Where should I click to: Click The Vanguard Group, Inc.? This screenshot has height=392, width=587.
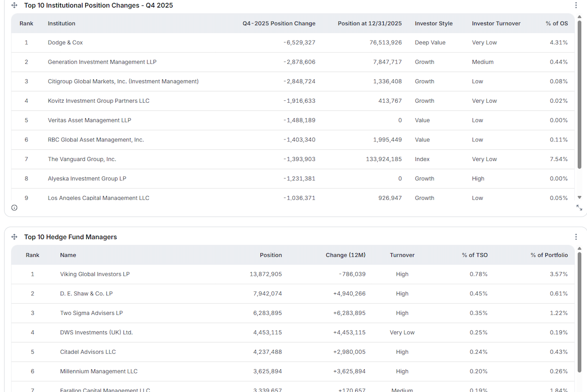tap(82, 159)
